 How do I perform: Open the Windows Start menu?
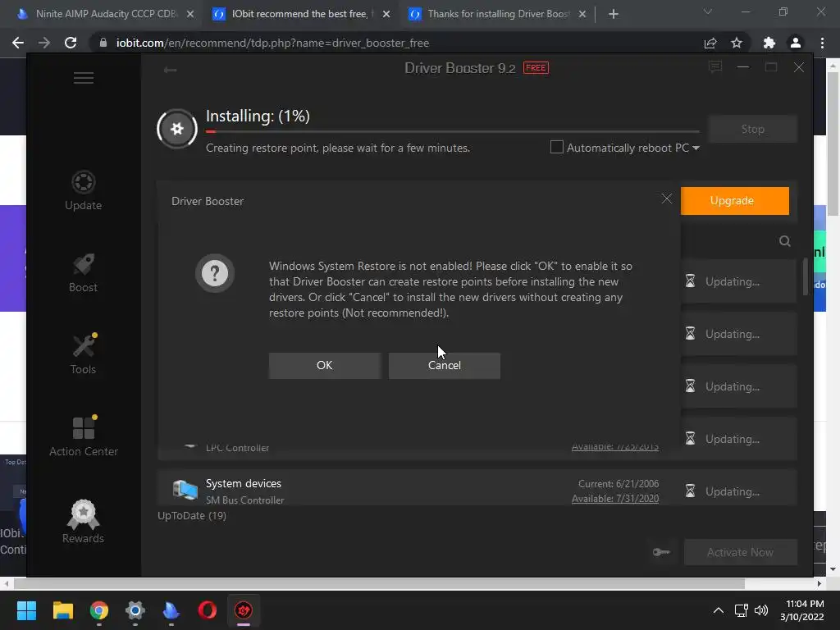coord(26,610)
